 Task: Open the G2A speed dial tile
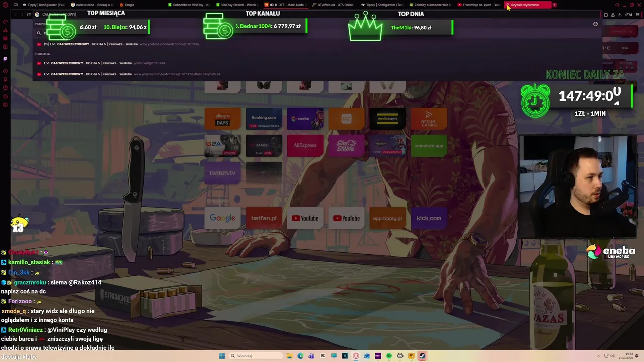pos(222,146)
